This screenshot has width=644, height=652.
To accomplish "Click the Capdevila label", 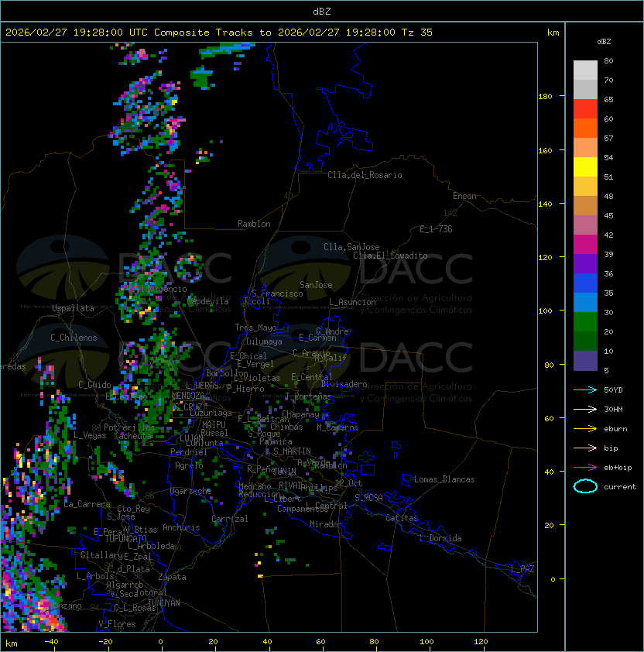I will [208, 301].
